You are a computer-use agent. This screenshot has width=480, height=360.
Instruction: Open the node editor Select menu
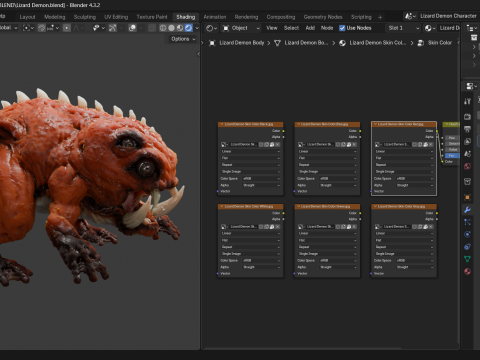click(291, 28)
